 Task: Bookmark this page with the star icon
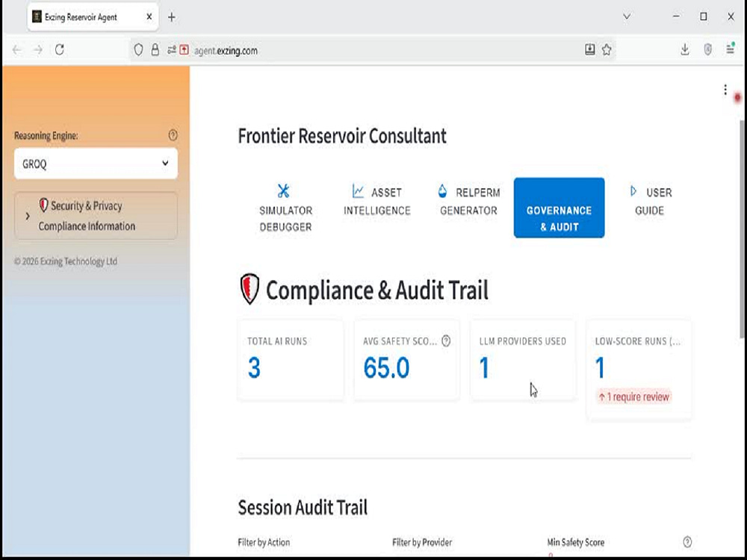coord(607,49)
